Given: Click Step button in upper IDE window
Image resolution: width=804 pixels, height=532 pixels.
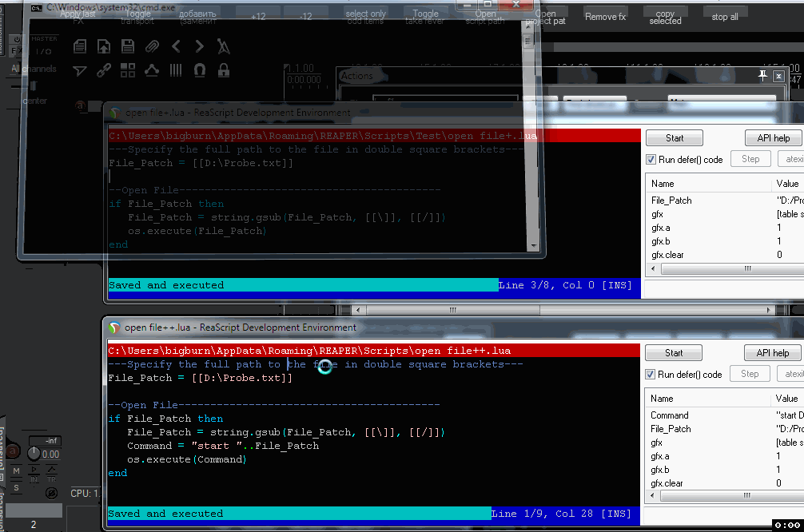Looking at the screenshot, I should 750,160.
